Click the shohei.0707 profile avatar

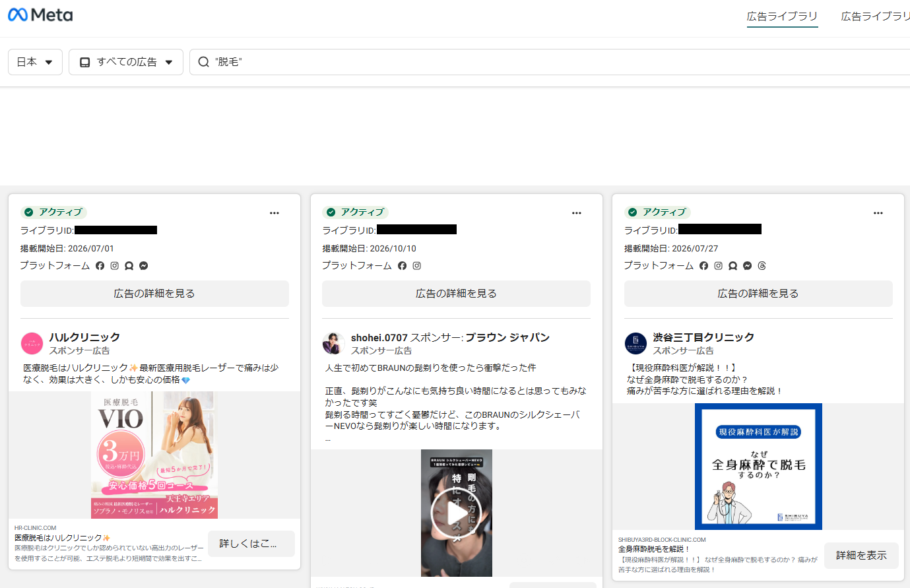[334, 344]
